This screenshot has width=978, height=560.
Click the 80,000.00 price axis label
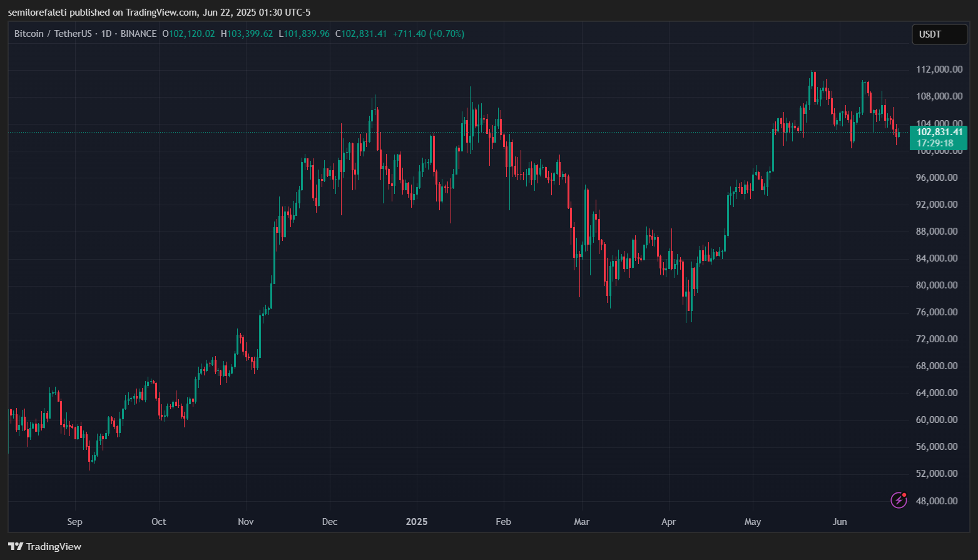pyautogui.click(x=936, y=285)
